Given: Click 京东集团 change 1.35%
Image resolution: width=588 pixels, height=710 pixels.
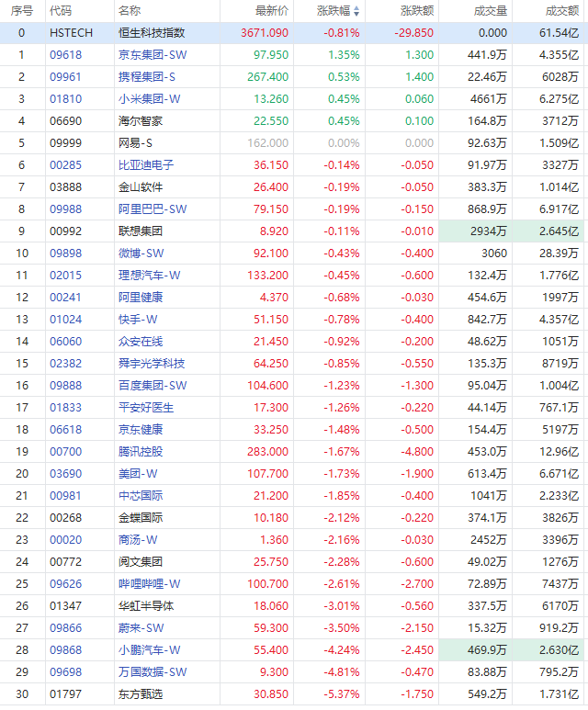Looking at the screenshot, I should tap(344, 55).
